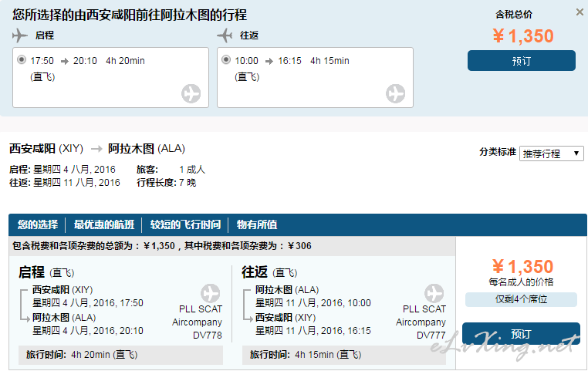This screenshot has height=371, width=588.
Task: Click the airline logo above PLL SCAT DV778
Action: [x=211, y=293]
